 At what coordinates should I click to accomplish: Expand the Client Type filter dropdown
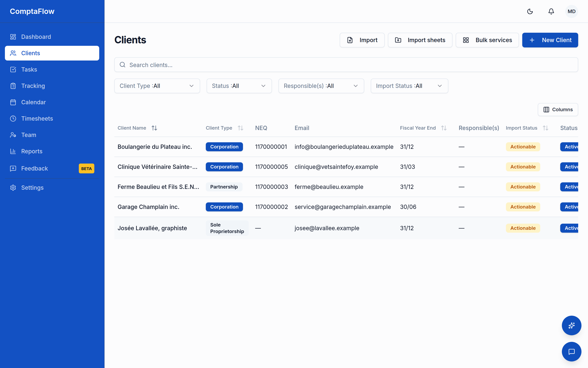pos(157,86)
